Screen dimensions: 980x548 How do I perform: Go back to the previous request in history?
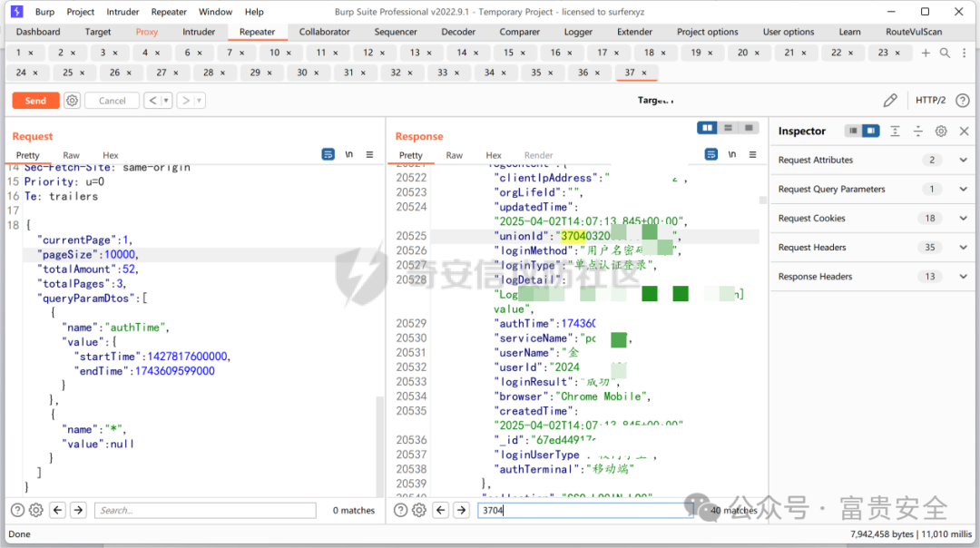coord(152,101)
